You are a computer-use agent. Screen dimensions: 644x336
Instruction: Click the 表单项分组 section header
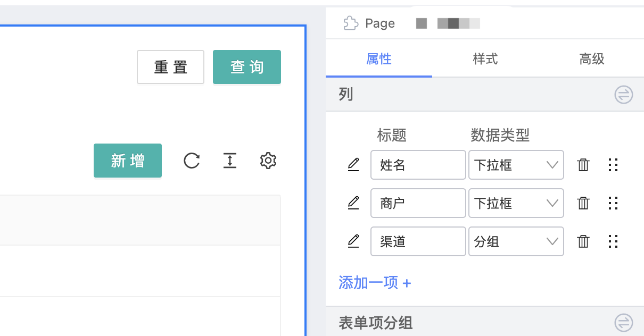click(485, 322)
